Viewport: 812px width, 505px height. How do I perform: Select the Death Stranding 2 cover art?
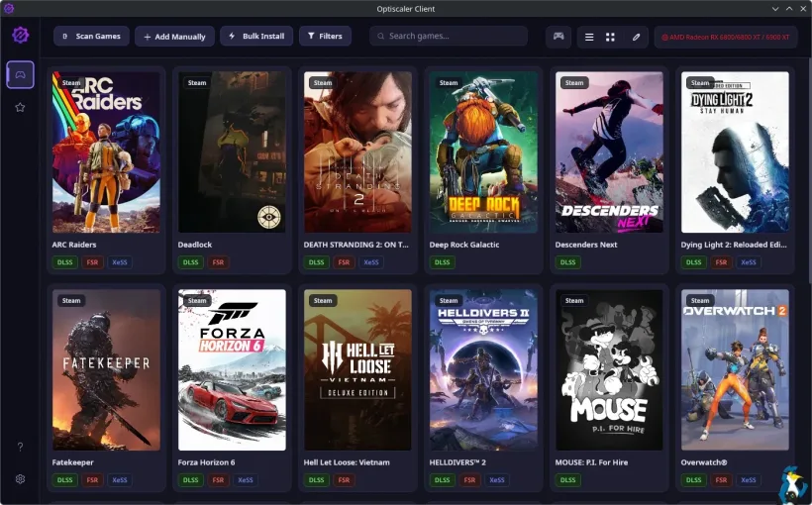click(x=357, y=151)
